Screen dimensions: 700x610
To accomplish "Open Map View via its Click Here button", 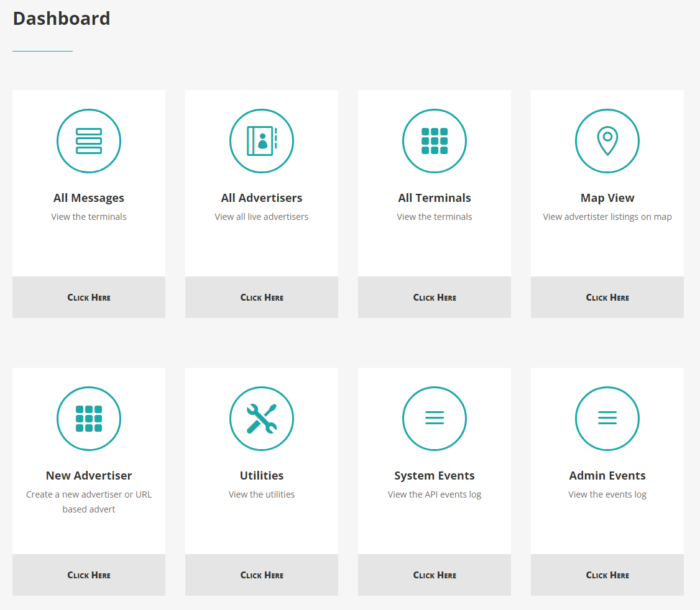I will tap(607, 298).
